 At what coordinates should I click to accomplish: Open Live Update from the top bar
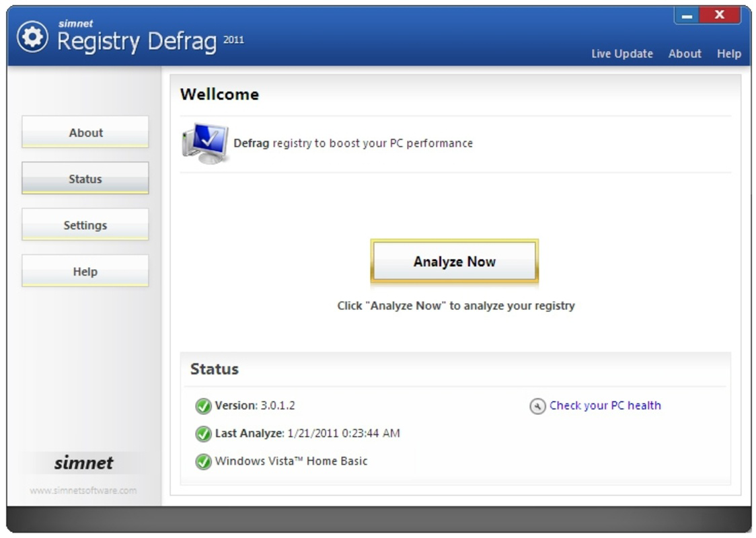tap(621, 54)
